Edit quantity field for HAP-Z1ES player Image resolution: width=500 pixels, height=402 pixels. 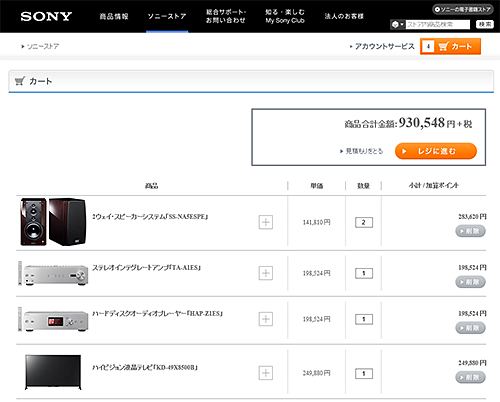pos(364,319)
